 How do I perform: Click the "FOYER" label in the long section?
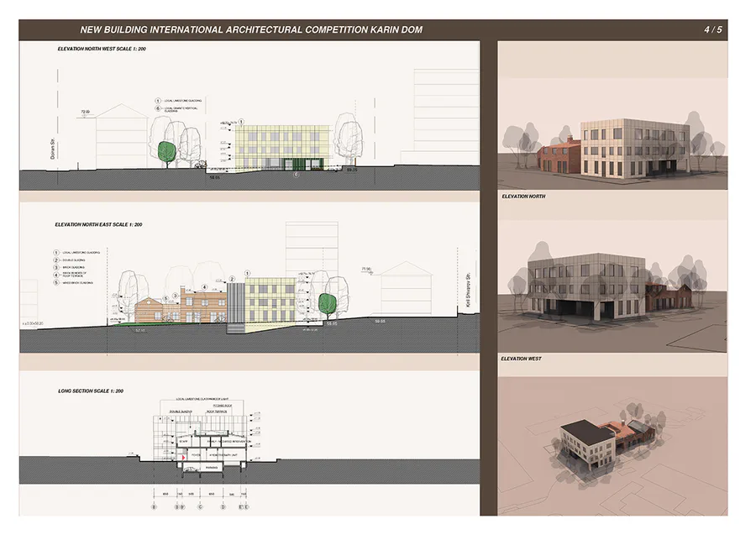[x=197, y=454]
